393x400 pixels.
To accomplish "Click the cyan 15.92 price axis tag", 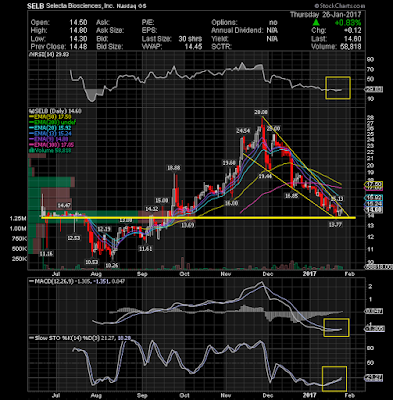I will (x=375, y=197).
